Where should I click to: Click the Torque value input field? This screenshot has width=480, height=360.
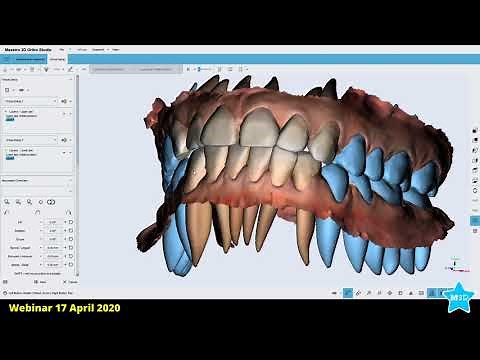[53, 239]
